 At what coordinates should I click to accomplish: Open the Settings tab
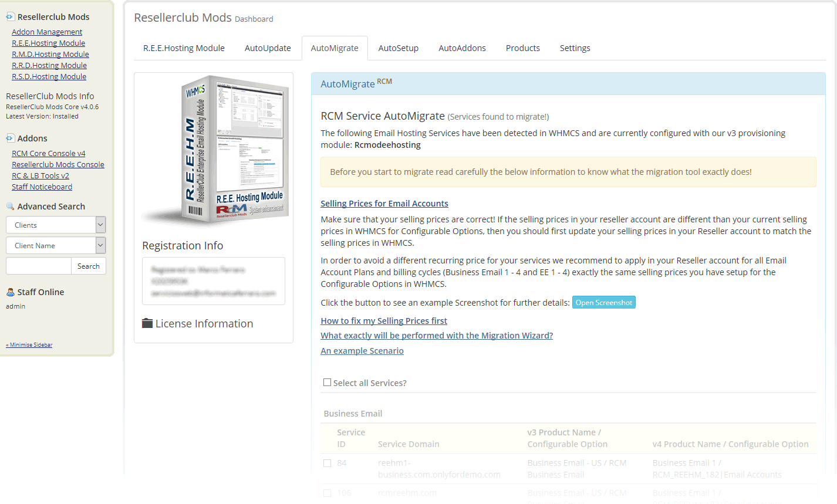(x=575, y=48)
